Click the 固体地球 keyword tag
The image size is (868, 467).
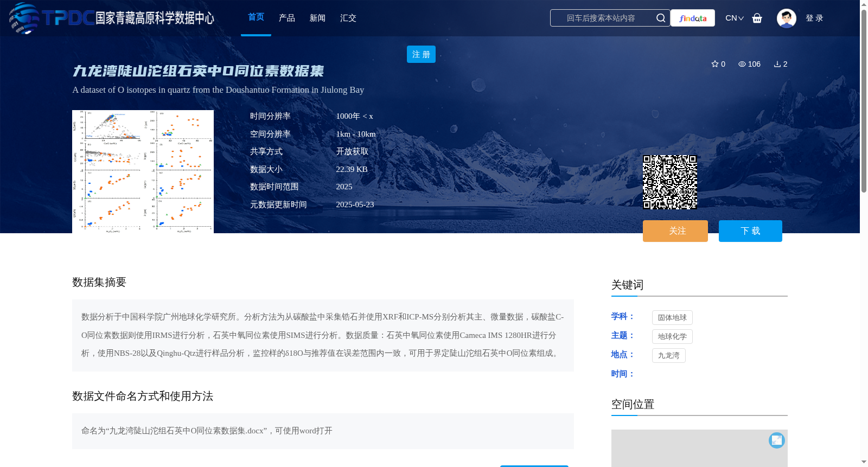pos(672,318)
